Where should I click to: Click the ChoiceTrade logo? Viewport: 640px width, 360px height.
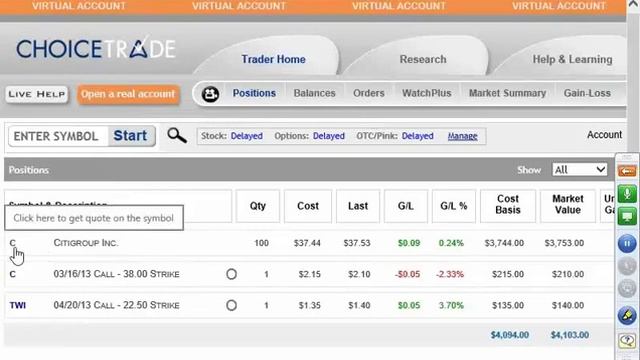coord(96,49)
